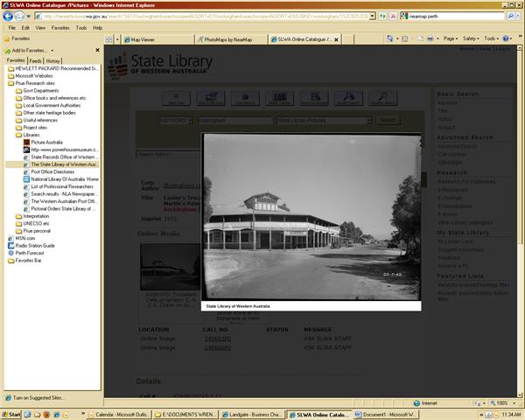Open the File menu
The height and width of the screenshot is (420, 525).
(x=11, y=28)
